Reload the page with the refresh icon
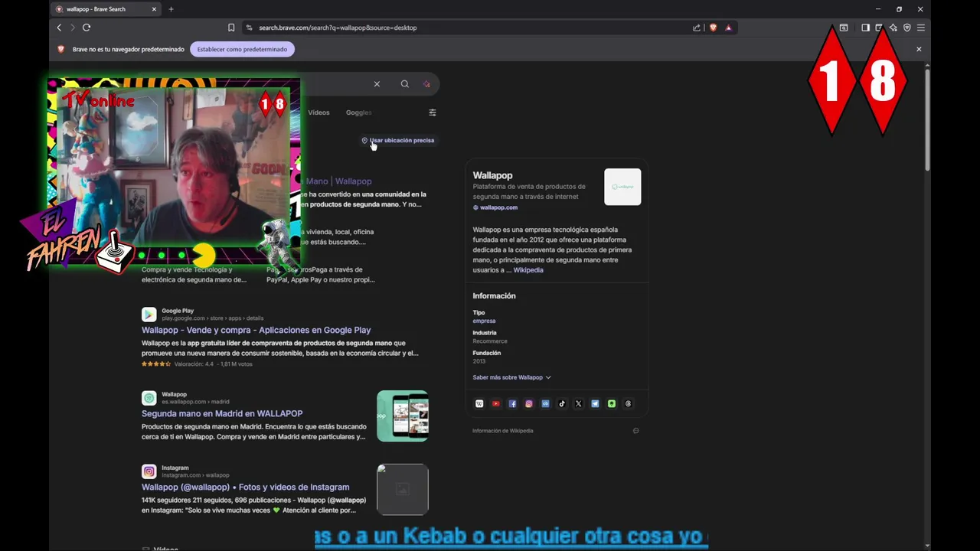 click(x=87, y=28)
